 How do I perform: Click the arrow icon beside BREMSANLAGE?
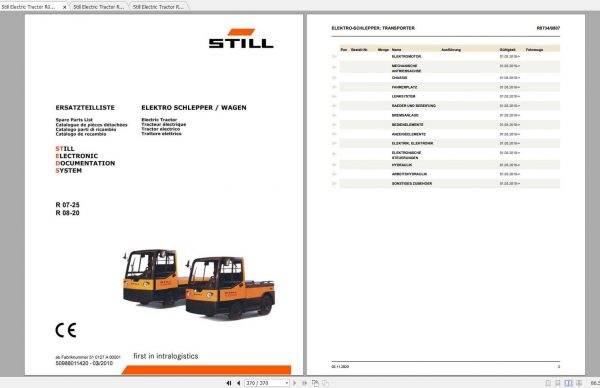point(334,115)
